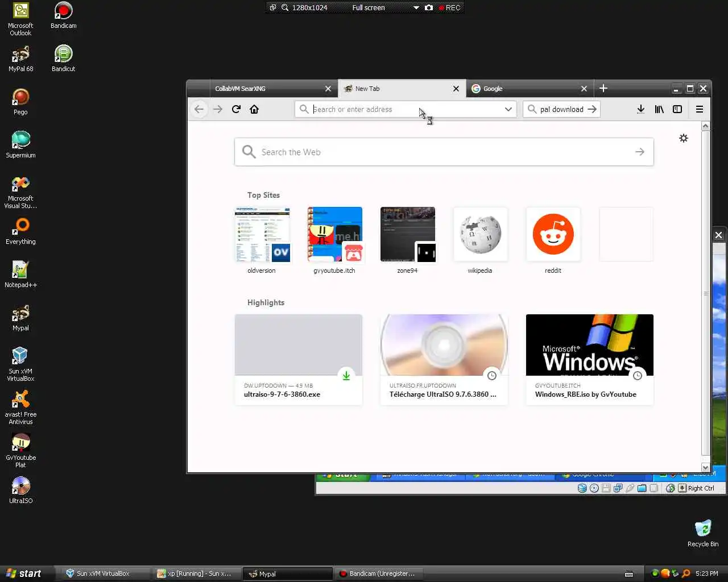
Task: Open the browser hamburger menu
Action: [x=700, y=109]
